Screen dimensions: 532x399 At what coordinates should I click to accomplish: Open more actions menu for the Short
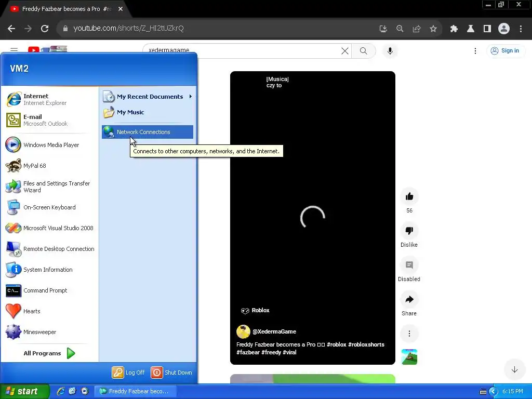tap(409, 334)
